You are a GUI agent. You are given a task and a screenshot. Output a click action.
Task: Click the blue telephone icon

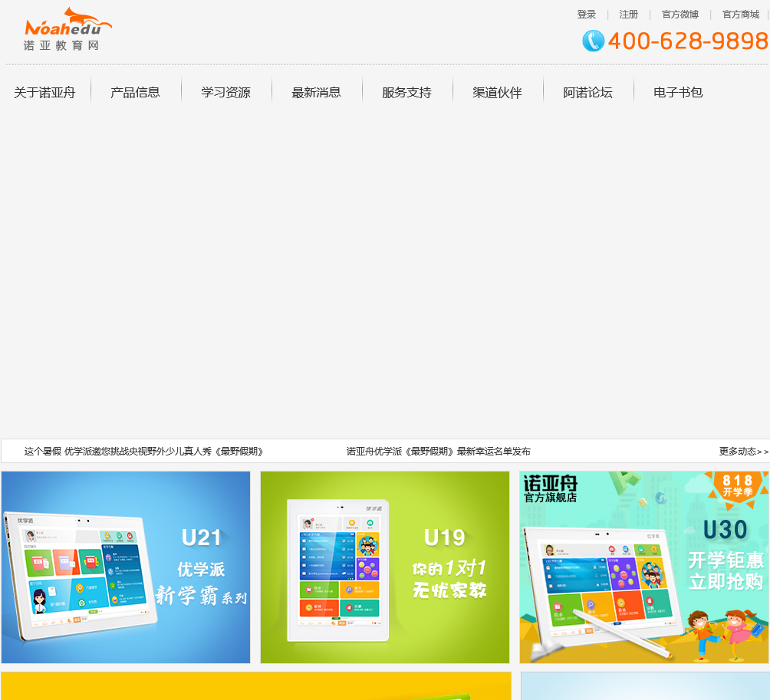(593, 41)
